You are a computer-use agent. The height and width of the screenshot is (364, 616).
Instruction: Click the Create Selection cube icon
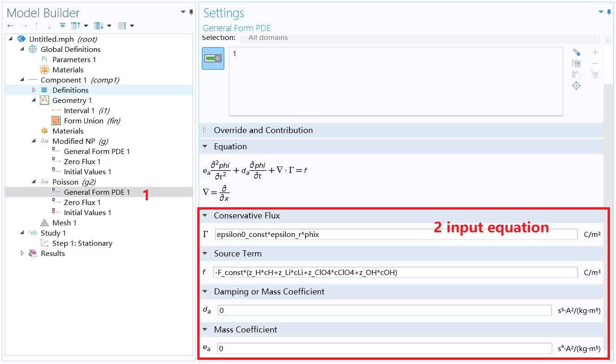pos(577,52)
